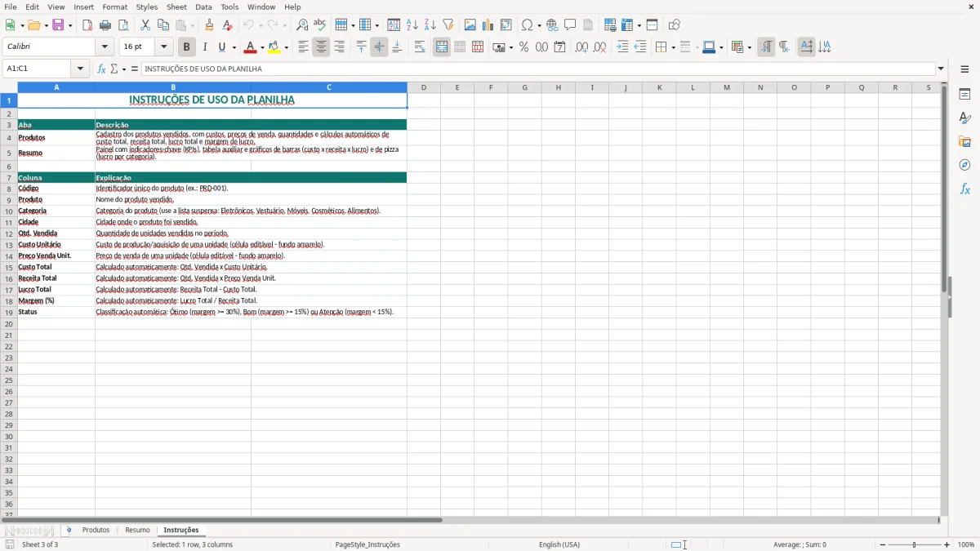Click the Format as Date icon
980x551 pixels.
point(559,47)
